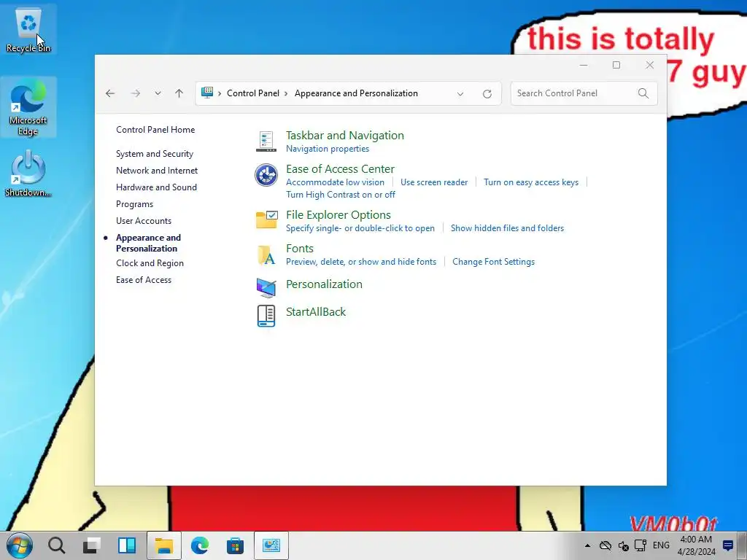Select the Shutdown desktop shortcut
The width and height of the screenshot is (747, 560).
click(x=28, y=173)
